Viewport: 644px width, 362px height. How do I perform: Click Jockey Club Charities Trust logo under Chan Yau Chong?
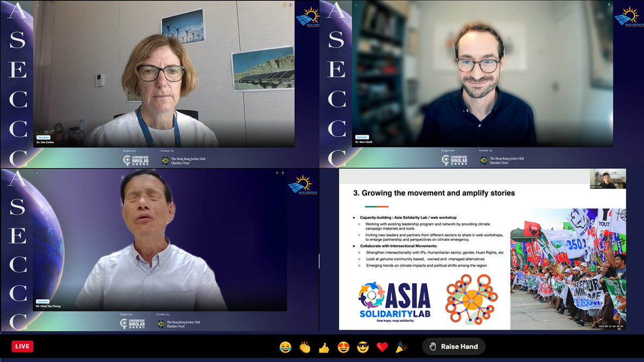point(179,323)
